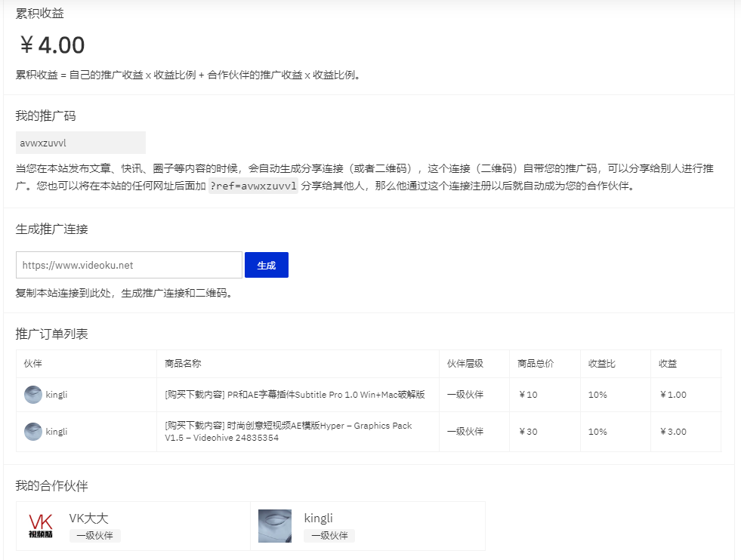Click the kingli partner avatar thumbnail
Viewport: 741px width, 560px height.
[275, 525]
